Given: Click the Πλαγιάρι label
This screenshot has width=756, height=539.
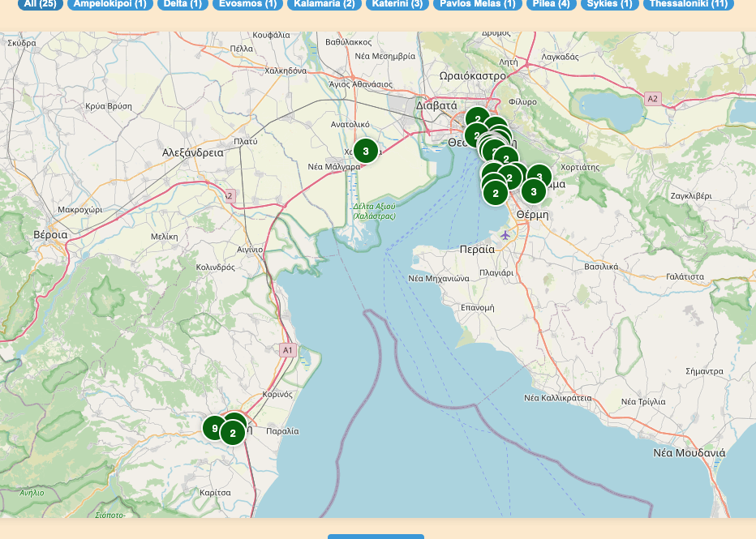Looking at the screenshot, I should [x=496, y=272].
